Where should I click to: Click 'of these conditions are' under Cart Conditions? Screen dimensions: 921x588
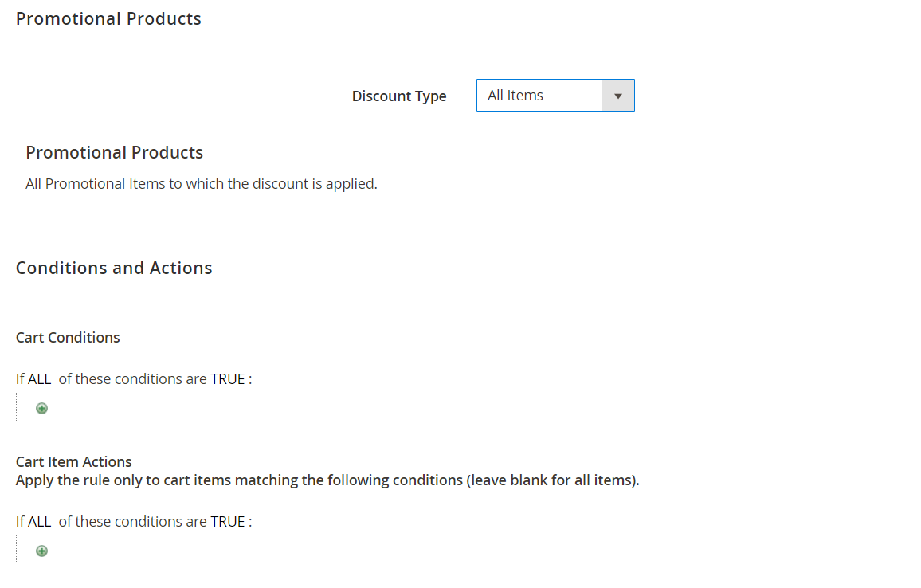(133, 379)
